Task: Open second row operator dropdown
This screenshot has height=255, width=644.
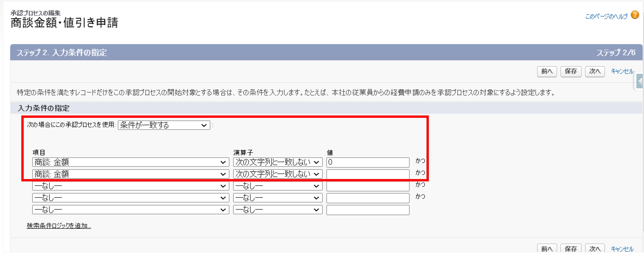Action: [277, 174]
